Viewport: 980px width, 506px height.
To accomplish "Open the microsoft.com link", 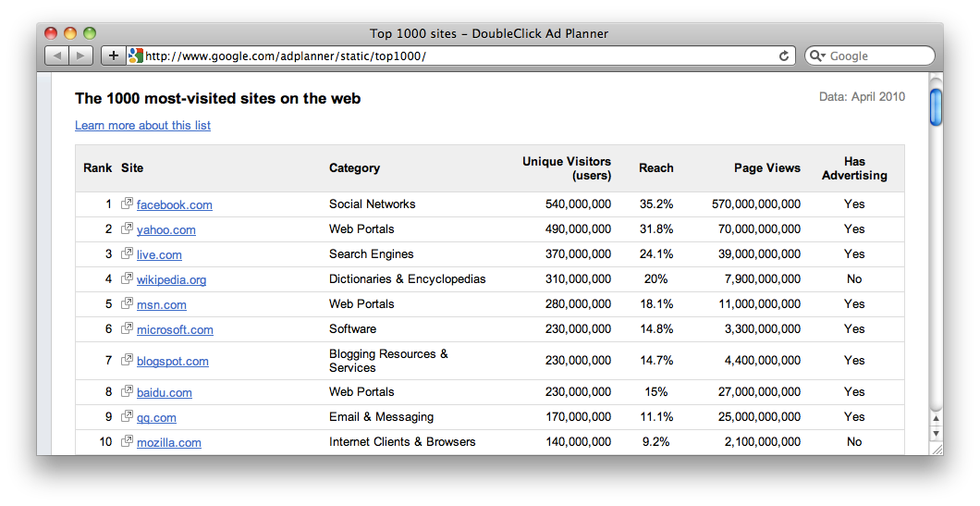I will (175, 329).
